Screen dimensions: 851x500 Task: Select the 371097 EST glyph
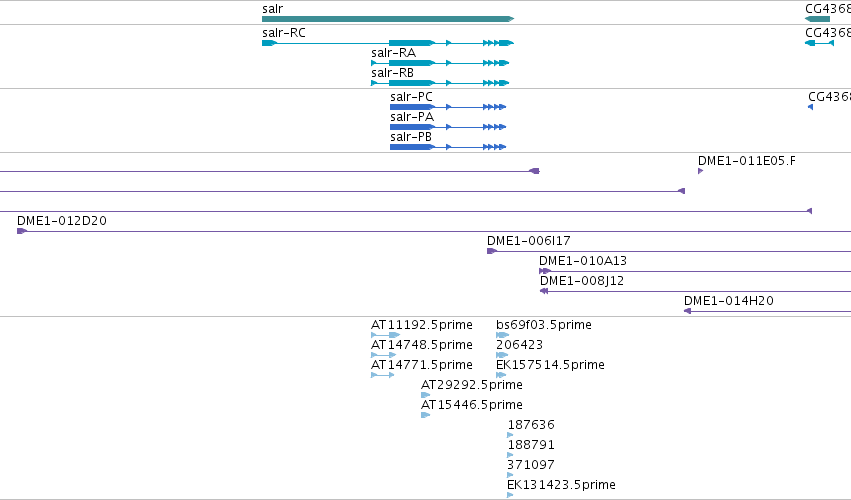(510, 476)
